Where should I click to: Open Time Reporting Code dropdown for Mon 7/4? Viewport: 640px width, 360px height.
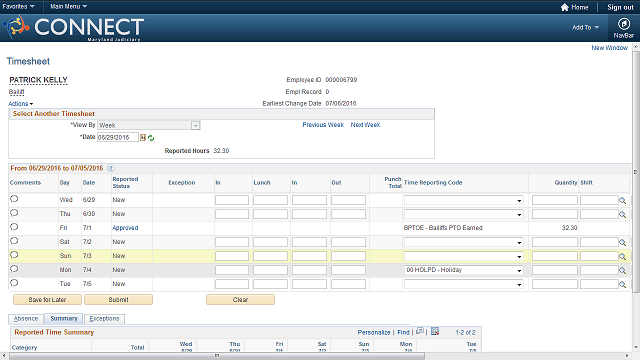(464, 270)
